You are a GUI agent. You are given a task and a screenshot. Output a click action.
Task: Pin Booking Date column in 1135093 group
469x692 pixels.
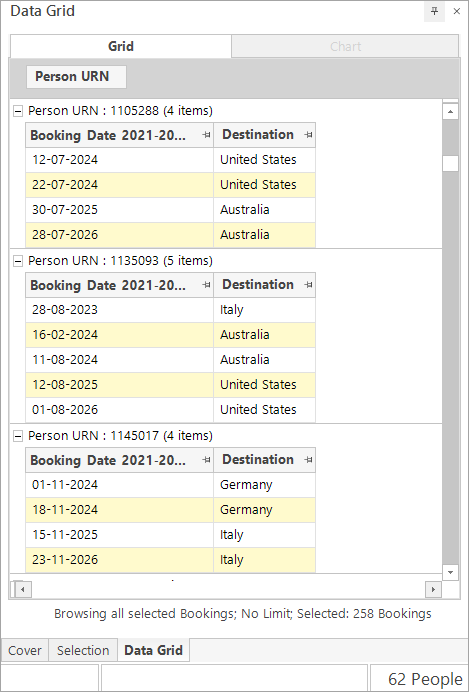pos(206,285)
